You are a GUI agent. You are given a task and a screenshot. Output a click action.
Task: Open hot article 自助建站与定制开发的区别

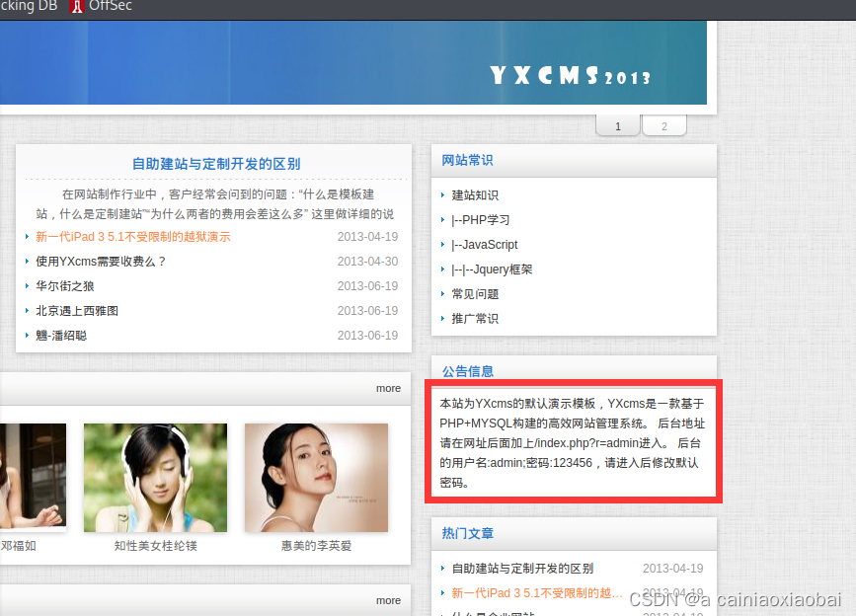522,569
